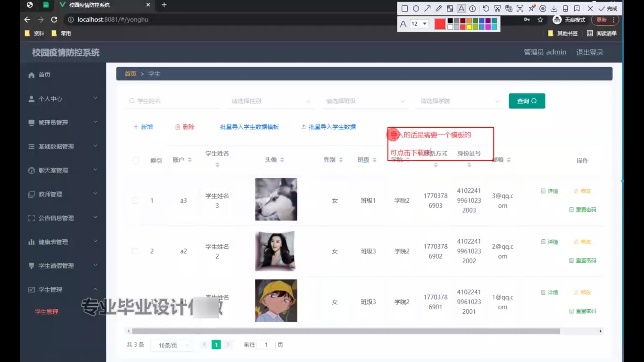Select the arrow drawing tool
The image size is (644, 362).
click(427, 9)
